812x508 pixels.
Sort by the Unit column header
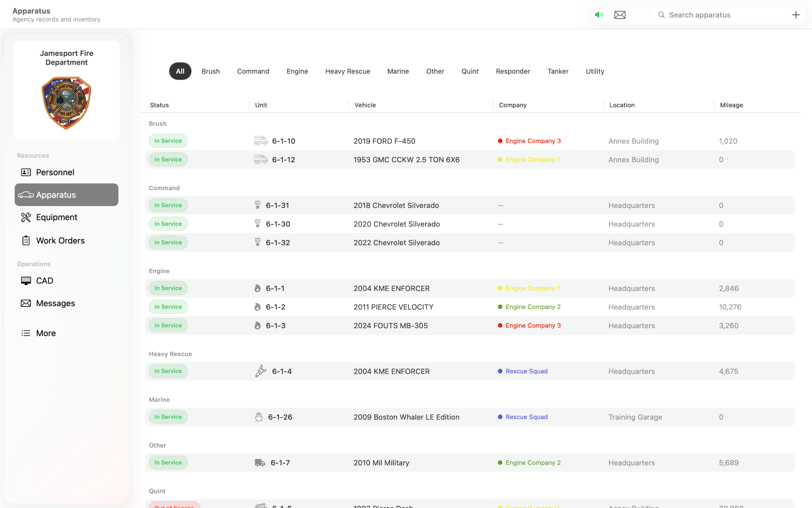pos(261,105)
